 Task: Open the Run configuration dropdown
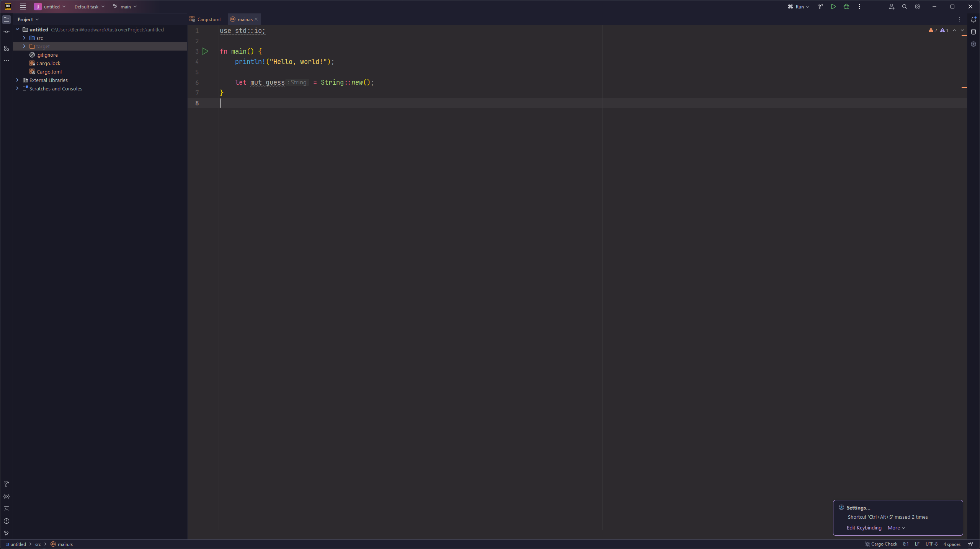point(799,7)
